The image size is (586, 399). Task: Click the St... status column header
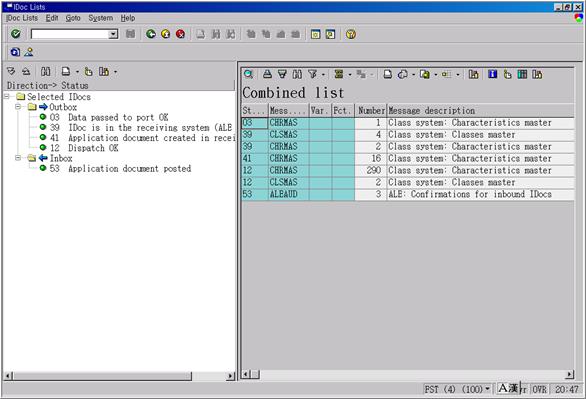pyautogui.click(x=255, y=111)
